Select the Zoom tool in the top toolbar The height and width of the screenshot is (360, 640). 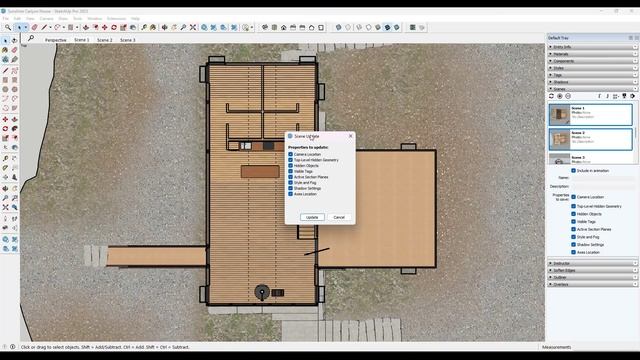[183, 27]
